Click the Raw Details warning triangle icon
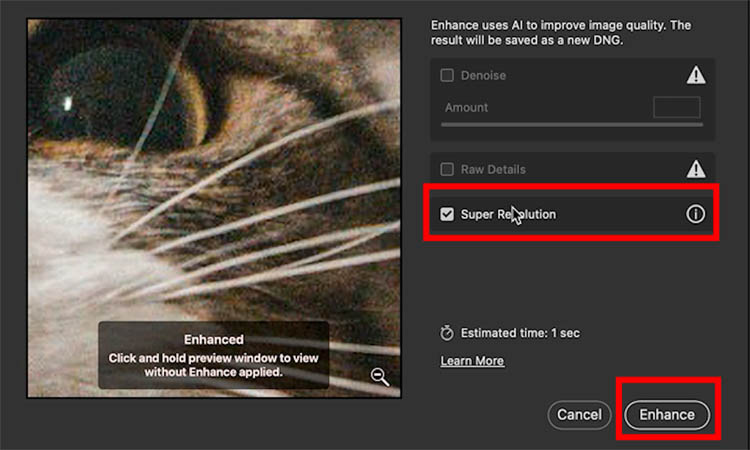Viewport: 750px width, 450px height. click(696, 169)
